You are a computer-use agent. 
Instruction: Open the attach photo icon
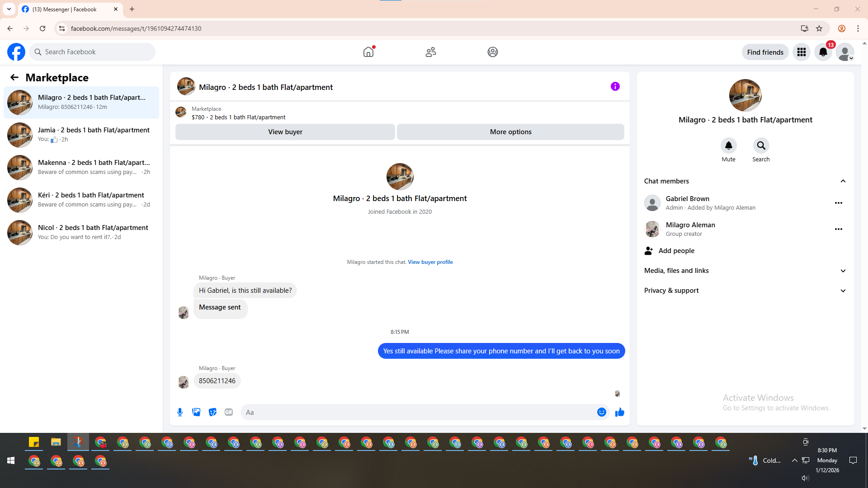[196, 412]
